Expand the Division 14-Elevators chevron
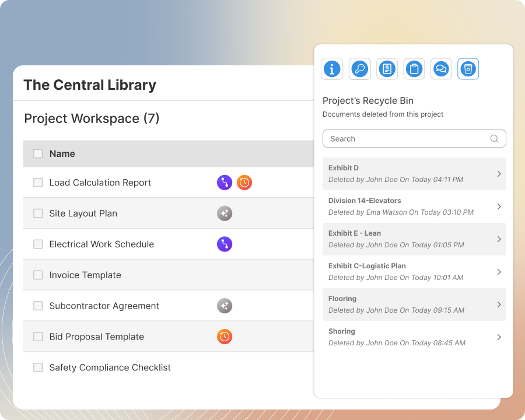Image resolution: width=525 pixels, height=420 pixels. [x=499, y=206]
